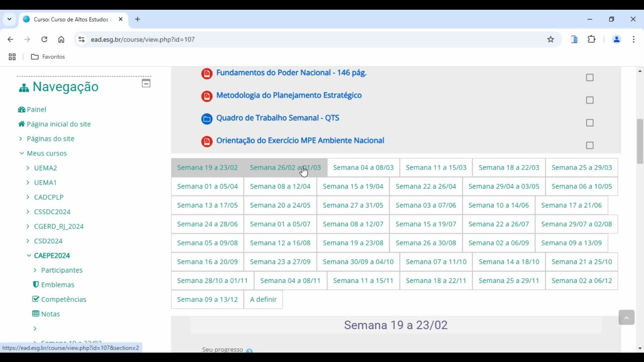Expand Páginas do site
Screen dimensions: 644x362
(21, 139)
